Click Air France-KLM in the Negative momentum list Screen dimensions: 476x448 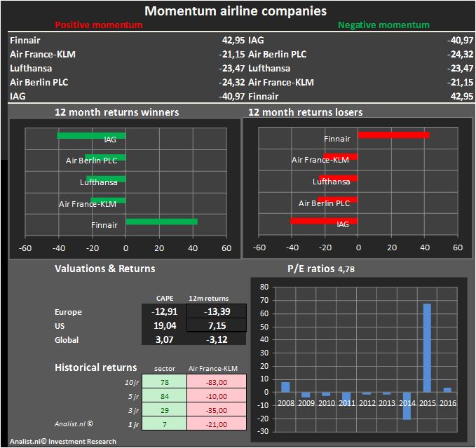pos(281,82)
